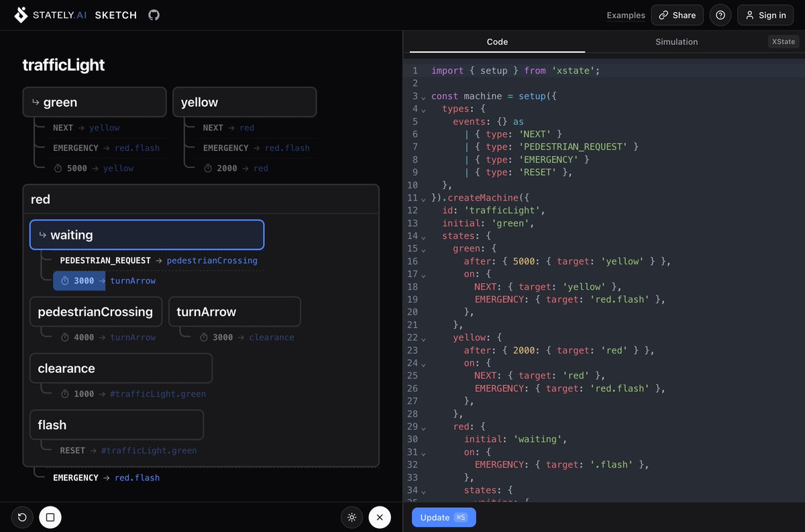The height and width of the screenshot is (532, 805).
Task: Click the Update button
Action: (x=444, y=517)
